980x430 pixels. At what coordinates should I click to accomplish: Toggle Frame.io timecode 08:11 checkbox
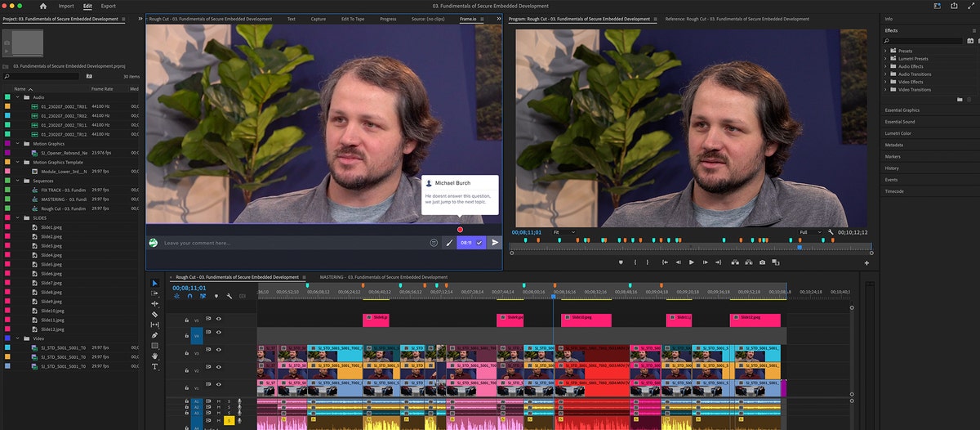point(479,243)
